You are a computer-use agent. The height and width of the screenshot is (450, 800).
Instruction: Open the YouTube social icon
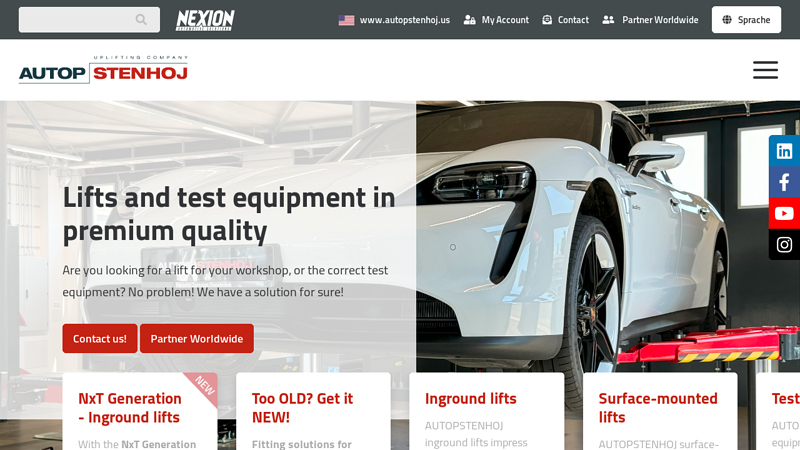(x=784, y=213)
